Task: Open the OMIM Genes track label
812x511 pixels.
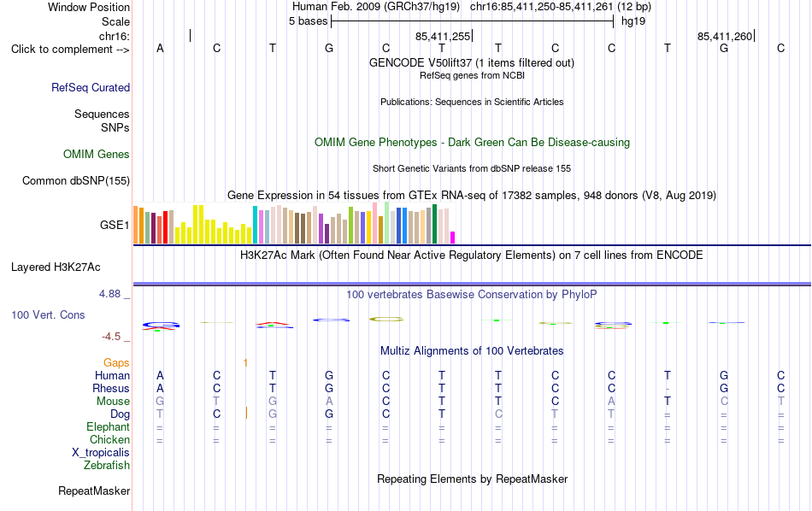Action: 96,155
